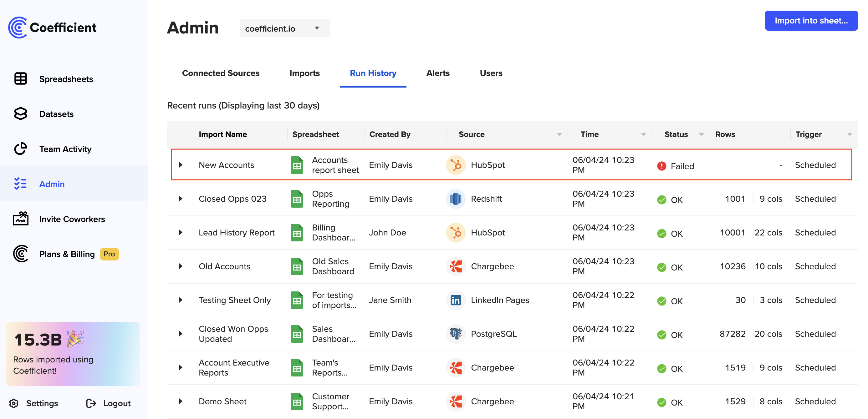
Task: Click the Admin checklist icon
Action: 21,184
